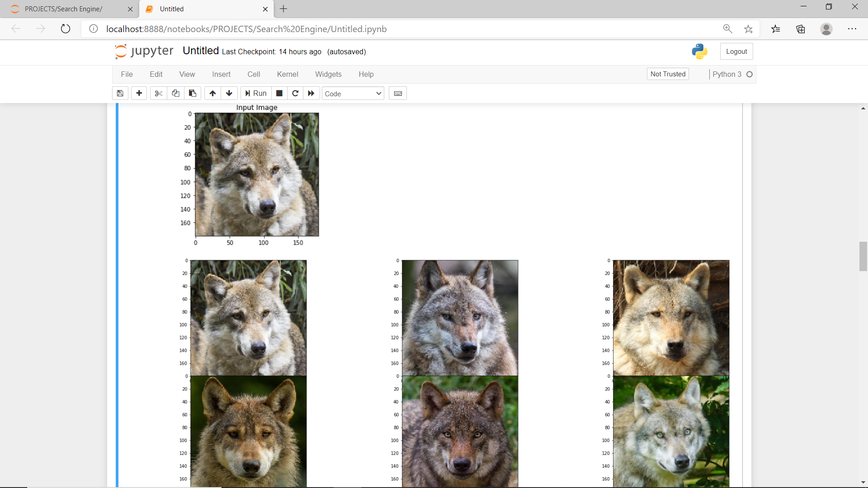868x488 pixels.
Task: Paste cell below
Action: (193, 93)
